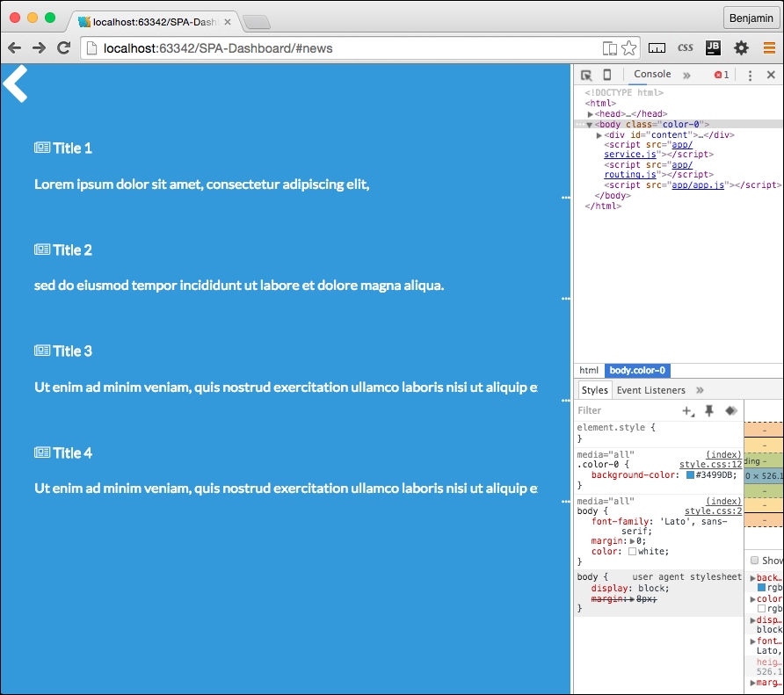Viewport: 784px width, 695px height.
Task: Click the styles Filter input field
Action: [x=615, y=410]
